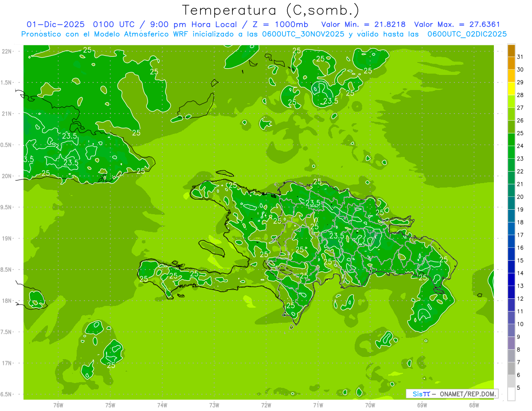
Task: Click the '74W' longitude axis label
Action: coord(162,405)
